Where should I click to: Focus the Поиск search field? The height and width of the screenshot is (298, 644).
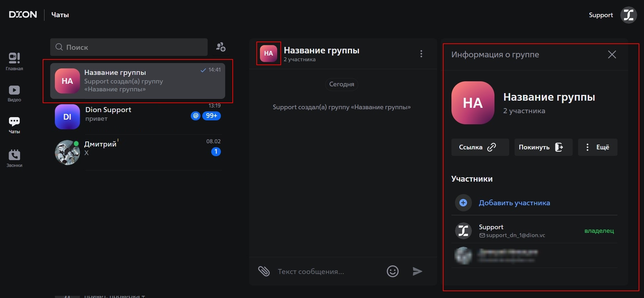coord(129,47)
